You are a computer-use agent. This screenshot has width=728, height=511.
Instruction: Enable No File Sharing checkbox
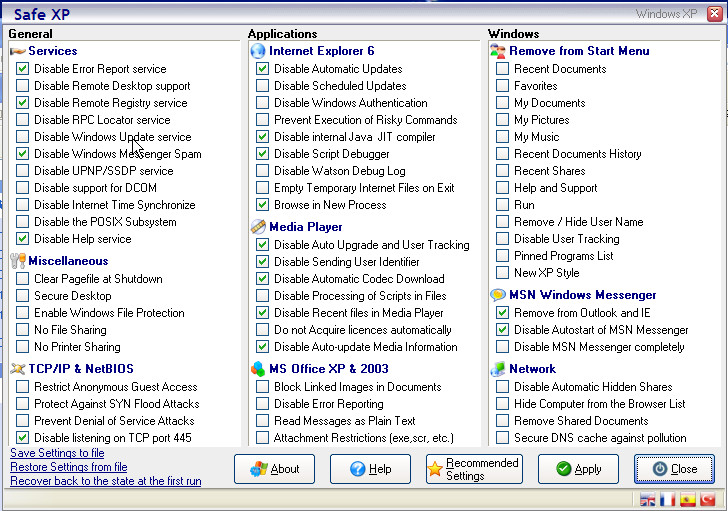point(22,330)
